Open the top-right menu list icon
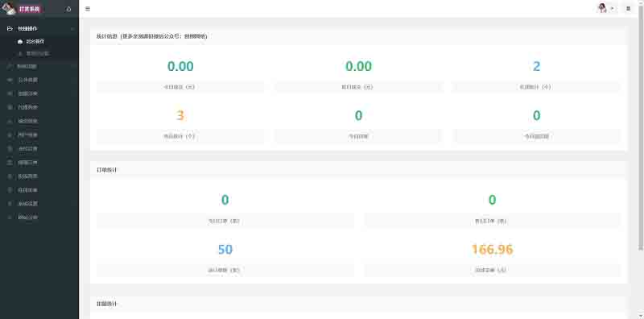The height and width of the screenshot is (319, 644). tap(628, 9)
